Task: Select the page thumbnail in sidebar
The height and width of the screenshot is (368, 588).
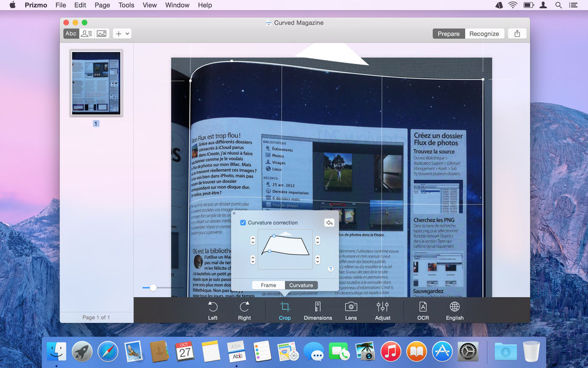Action: (x=95, y=83)
